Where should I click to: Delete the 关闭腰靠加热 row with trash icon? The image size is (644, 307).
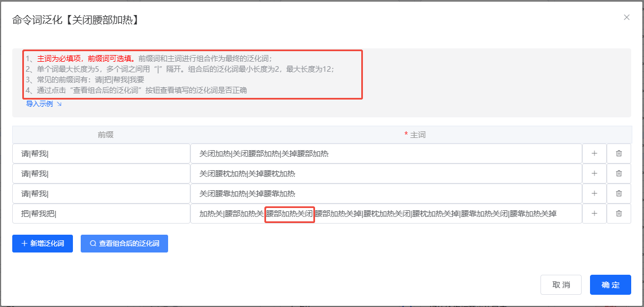(x=618, y=194)
